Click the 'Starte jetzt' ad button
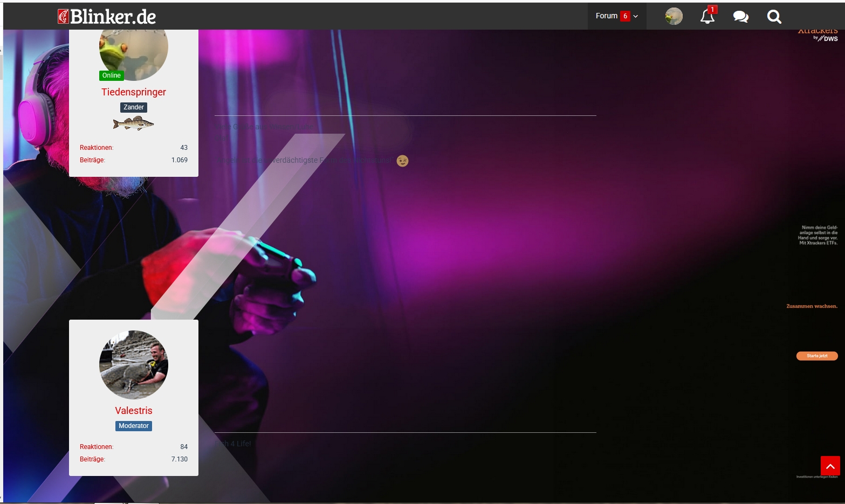Viewport: 845px width, 504px height. pyautogui.click(x=816, y=356)
